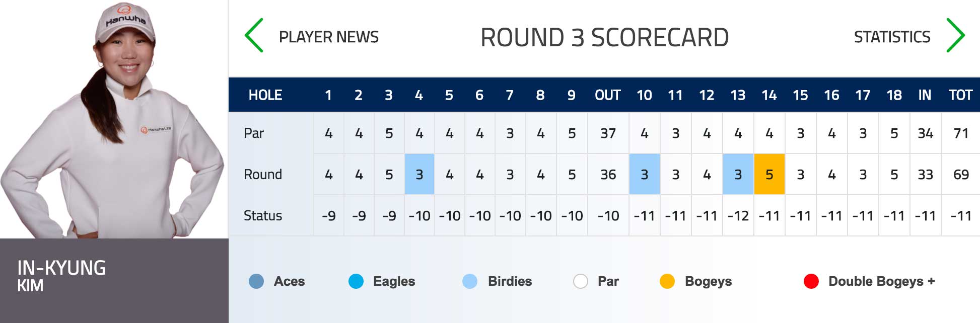Select the birdie score on hole 13
The width and height of the screenshot is (980, 323).
738,174
